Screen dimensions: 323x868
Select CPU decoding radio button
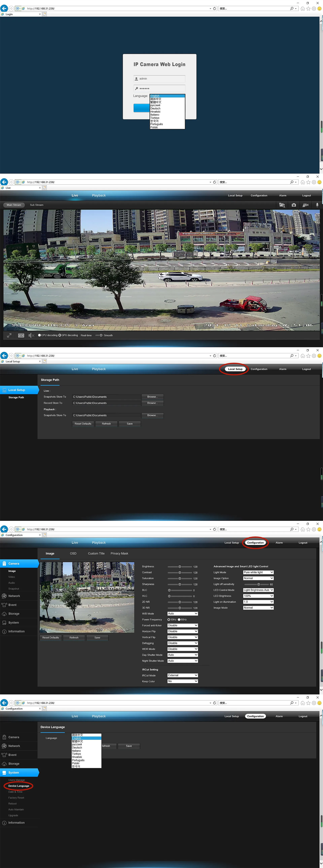39,335
